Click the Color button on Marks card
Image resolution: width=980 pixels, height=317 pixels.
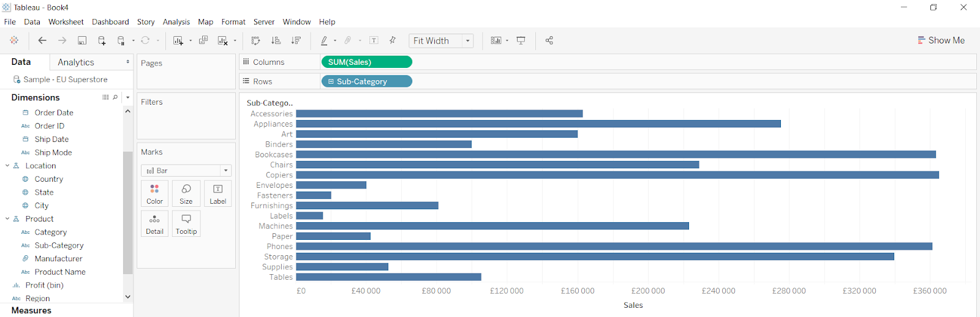coord(155,193)
